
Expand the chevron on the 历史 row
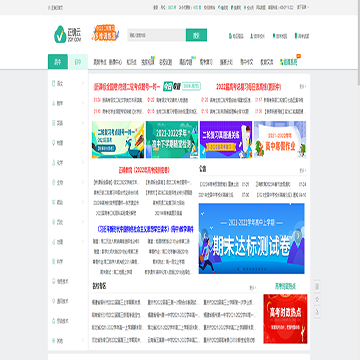pyautogui.click(x=83, y=222)
